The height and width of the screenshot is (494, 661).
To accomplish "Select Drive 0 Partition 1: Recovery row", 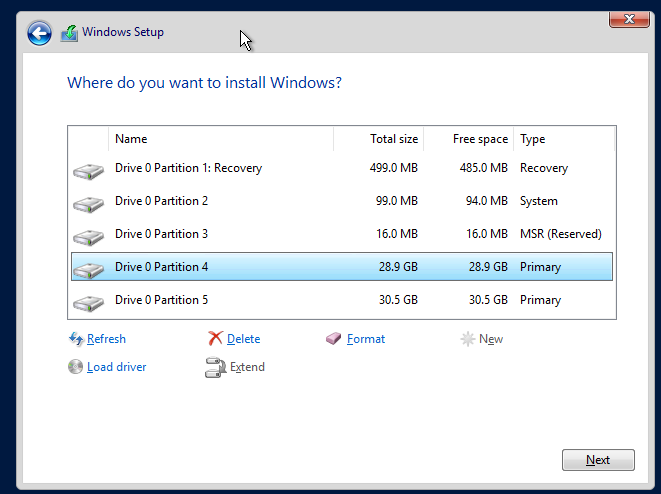I will coord(342,168).
